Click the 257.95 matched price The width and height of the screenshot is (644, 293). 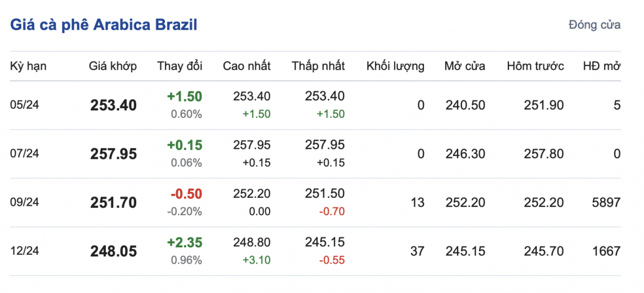coord(113,154)
